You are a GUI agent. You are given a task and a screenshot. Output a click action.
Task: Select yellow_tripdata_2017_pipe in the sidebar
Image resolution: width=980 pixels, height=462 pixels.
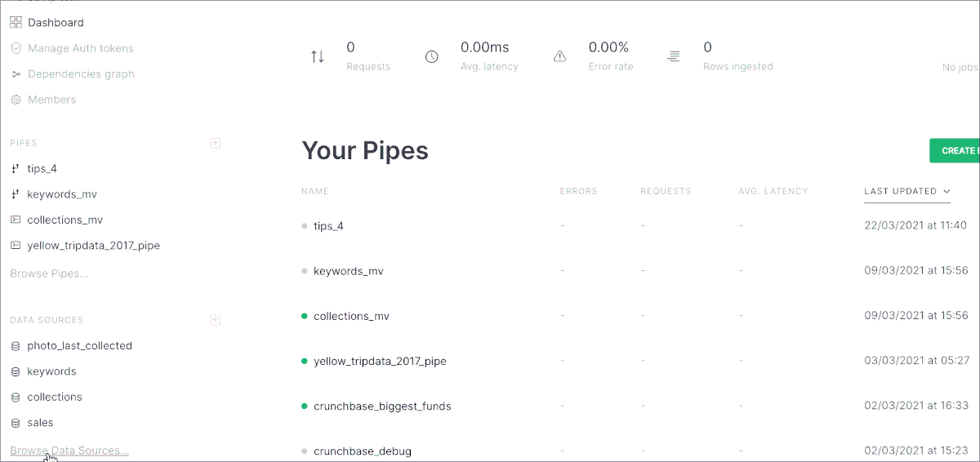tap(93, 246)
